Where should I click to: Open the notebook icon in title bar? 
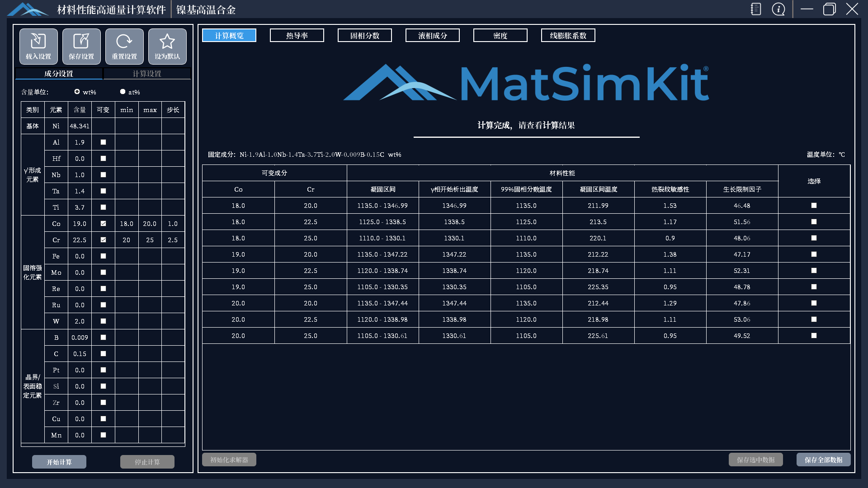pyautogui.click(x=756, y=9)
